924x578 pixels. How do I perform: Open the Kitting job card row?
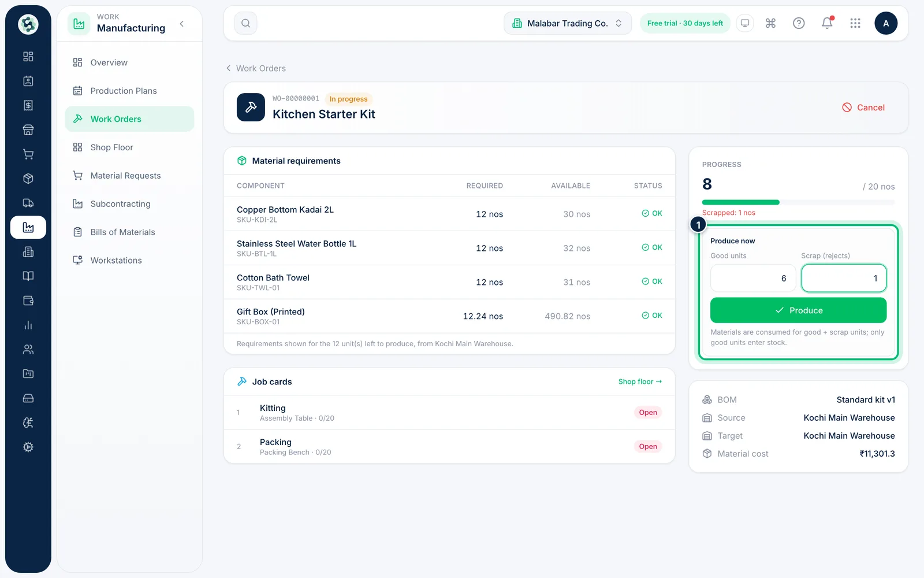[449, 413]
